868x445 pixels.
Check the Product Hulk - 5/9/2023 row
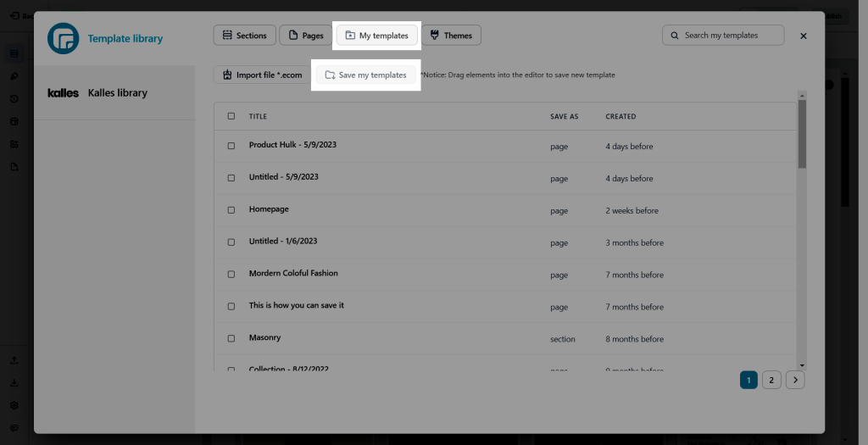click(231, 146)
